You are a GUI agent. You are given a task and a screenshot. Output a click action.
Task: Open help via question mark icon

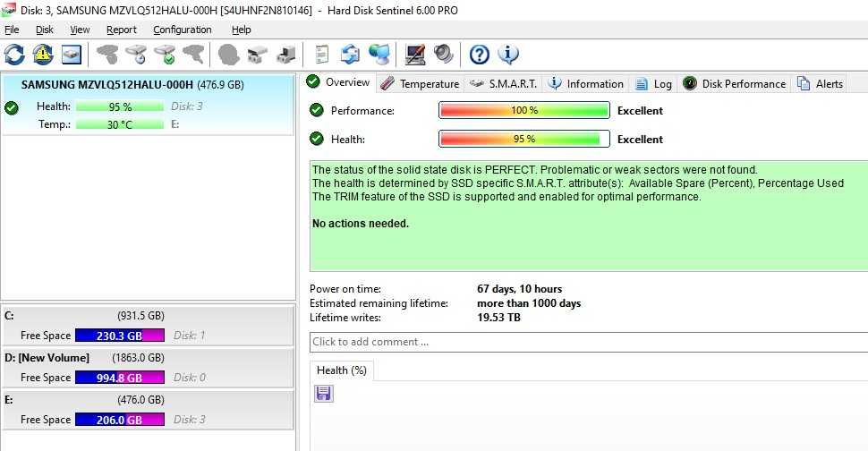click(x=480, y=55)
